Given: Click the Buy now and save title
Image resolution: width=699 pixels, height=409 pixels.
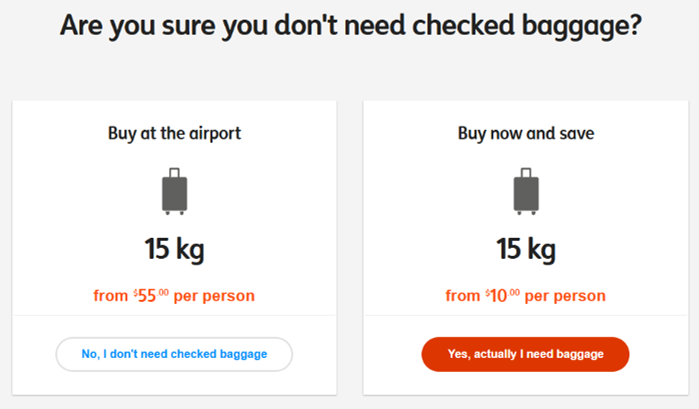Looking at the screenshot, I should 526,133.
